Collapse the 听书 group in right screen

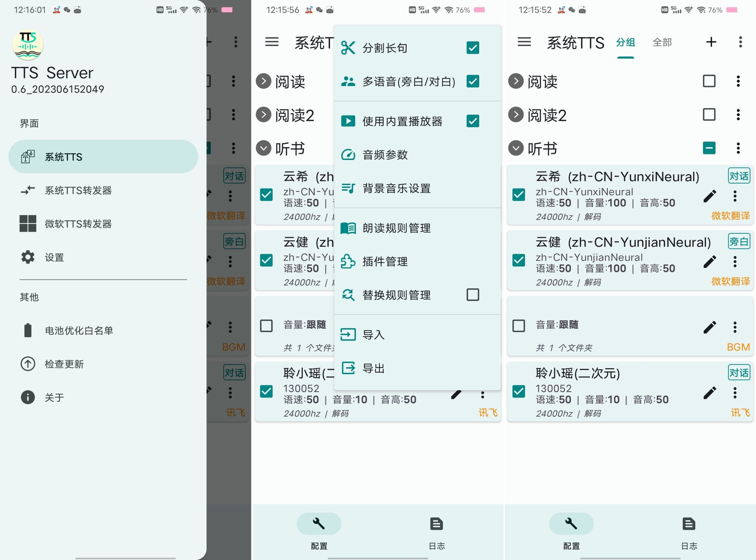(516, 148)
